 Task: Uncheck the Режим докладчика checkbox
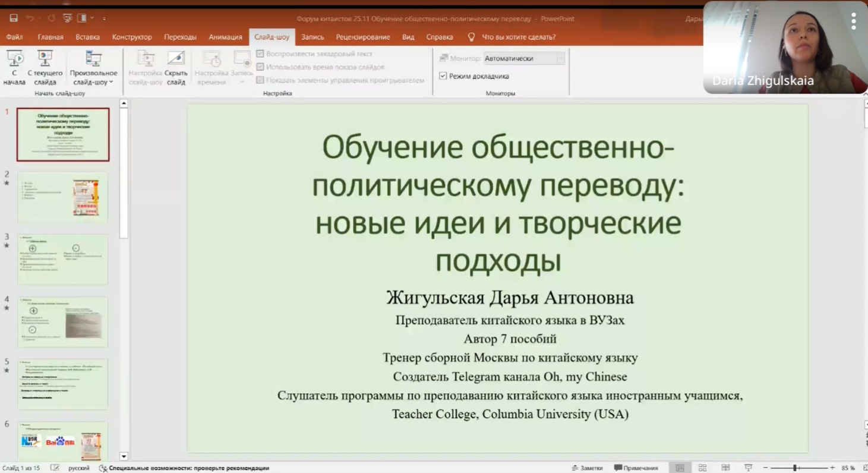pos(443,76)
